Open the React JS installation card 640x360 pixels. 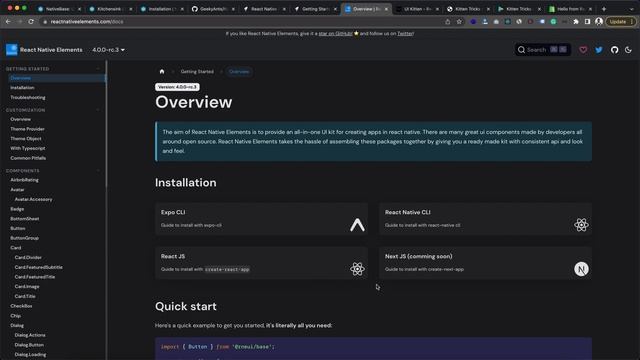261,263
